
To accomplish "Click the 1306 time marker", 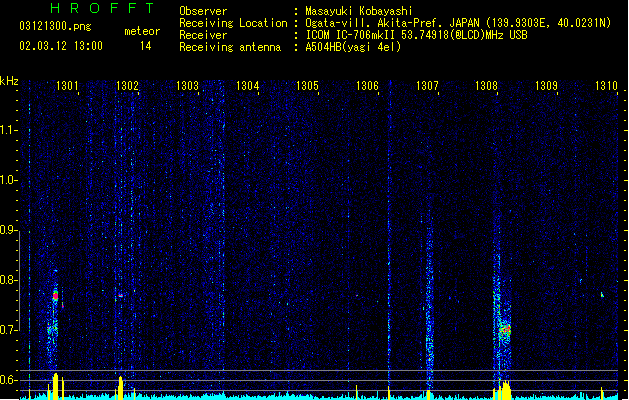I will pos(367,86).
